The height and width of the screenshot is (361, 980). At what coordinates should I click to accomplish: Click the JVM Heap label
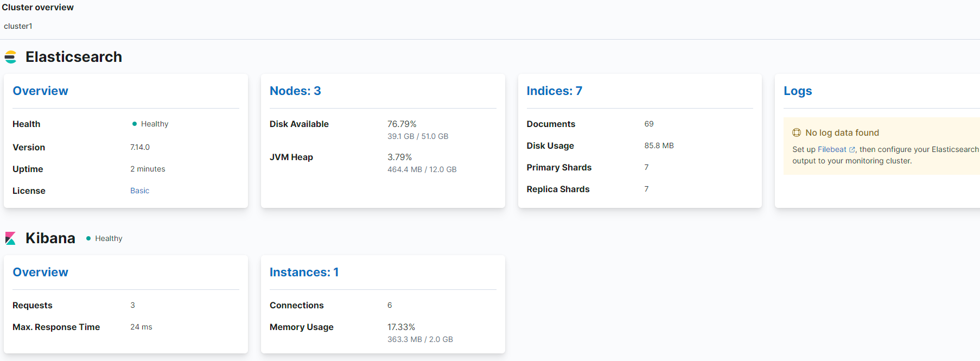click(x=291, y=157)
